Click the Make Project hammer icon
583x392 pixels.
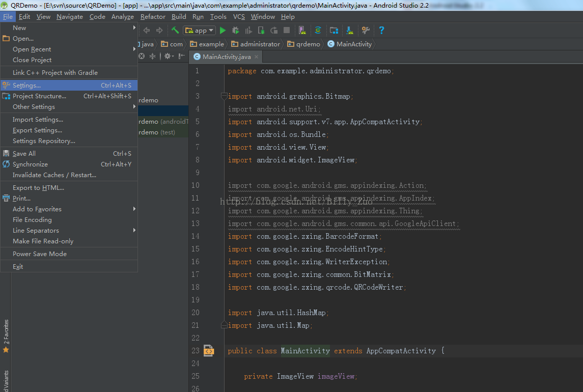coord(175,30)
